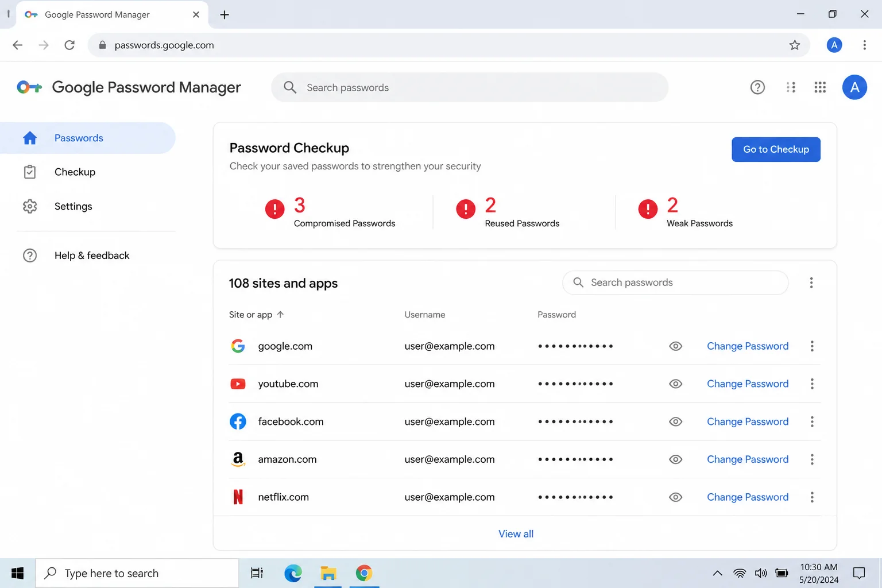
Task: Click the forward navigation arrow
Action: click(44, 45)
